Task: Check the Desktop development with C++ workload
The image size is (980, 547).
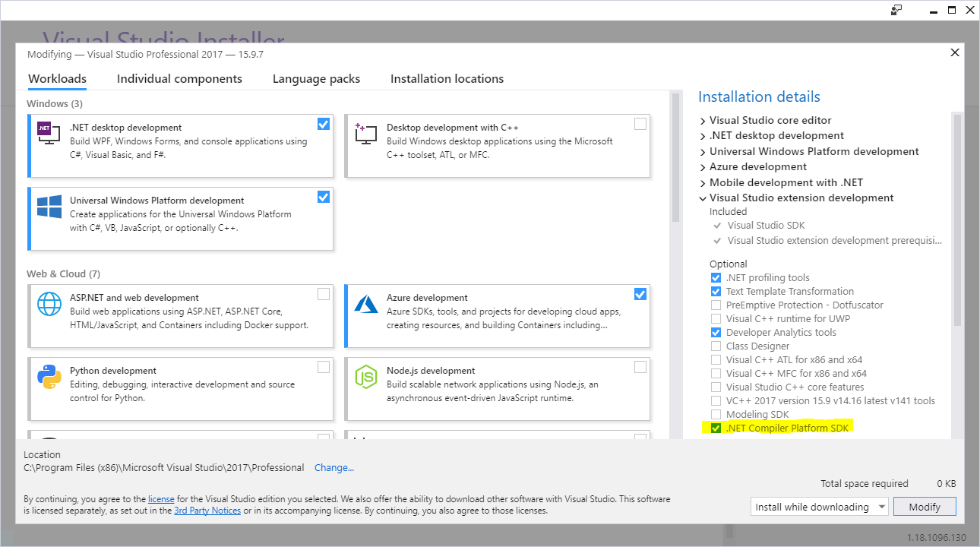Action: 640,124
